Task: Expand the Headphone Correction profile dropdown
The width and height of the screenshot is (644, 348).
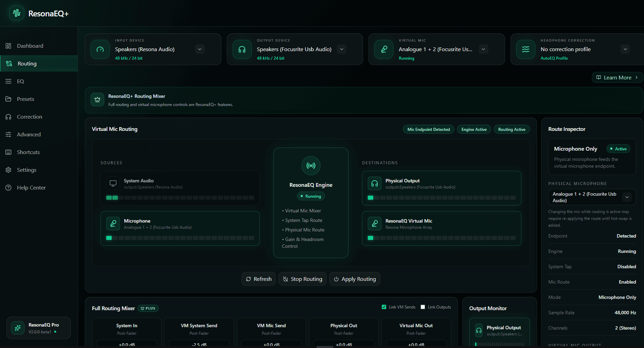Action: pos(625,49)
